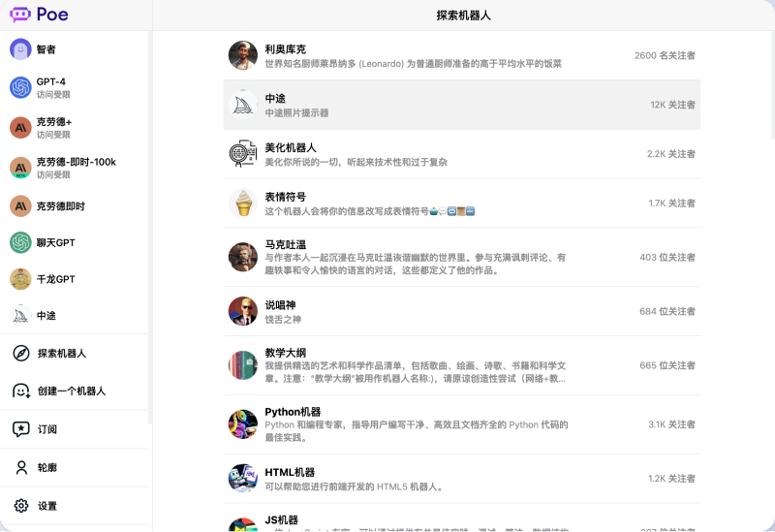775x532 pixels.
Task: Click the 中途照片提示器 description
Action: point(296,112)
